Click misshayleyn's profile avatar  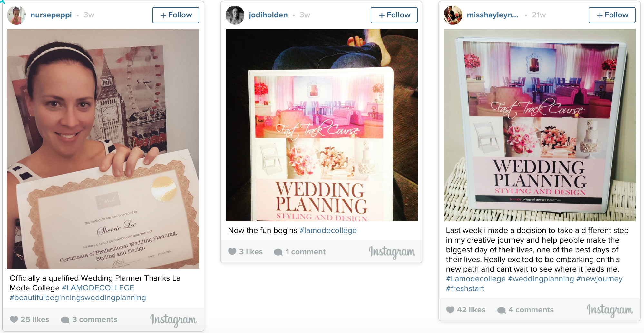click(x=453, y=15)
